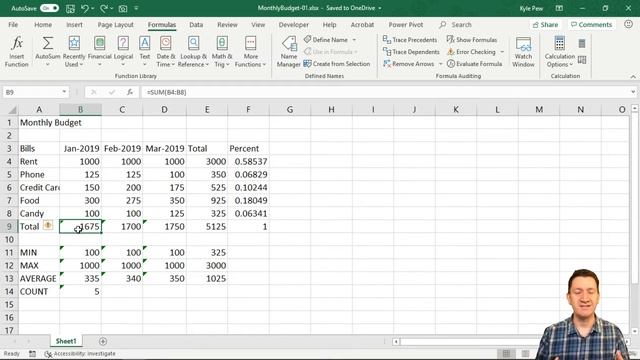The image size is (640, 360).
Task: Open the Name Box dropdown
Action: (64, 92)
